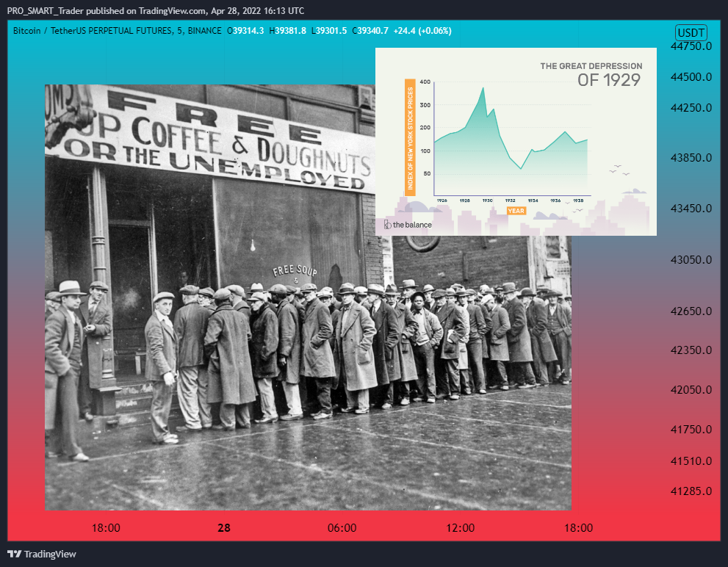Click the USDT currency button
Image resolution: width=728 pixels, height=567 pixels.
point(691,33)
